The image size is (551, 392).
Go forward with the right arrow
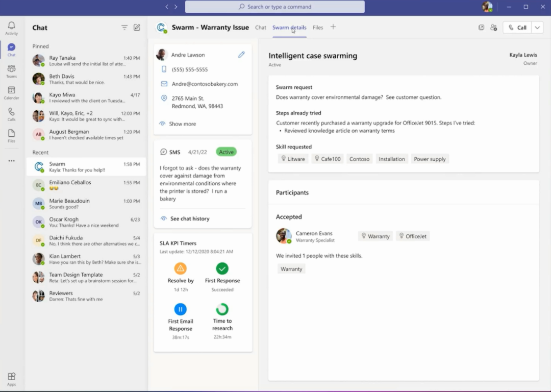click(x=176, y=7)
